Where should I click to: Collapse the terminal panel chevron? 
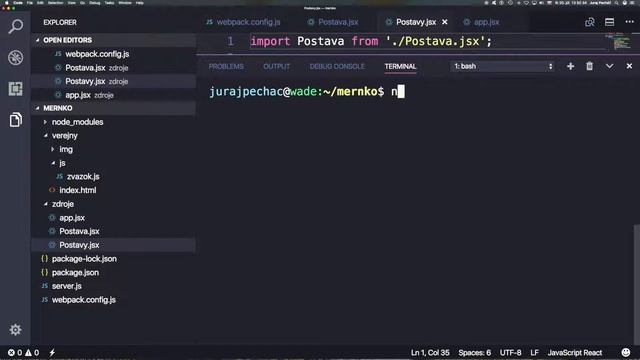(x=609, y=66)
